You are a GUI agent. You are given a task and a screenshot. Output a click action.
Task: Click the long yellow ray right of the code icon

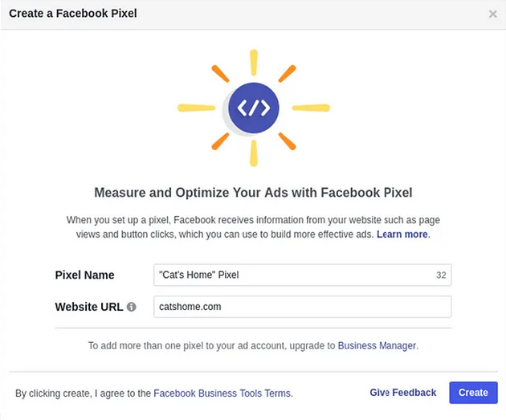pyautogui.click(x=311, y=108)
